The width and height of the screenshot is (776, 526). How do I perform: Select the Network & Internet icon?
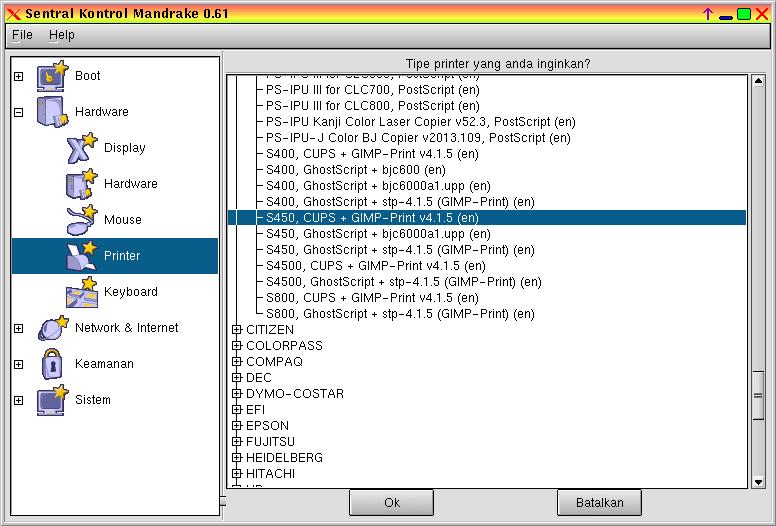51,328
